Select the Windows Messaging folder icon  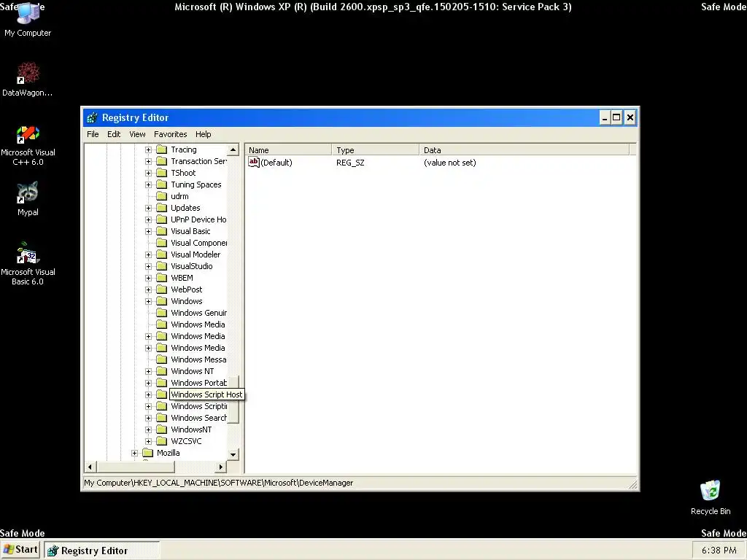161,359
